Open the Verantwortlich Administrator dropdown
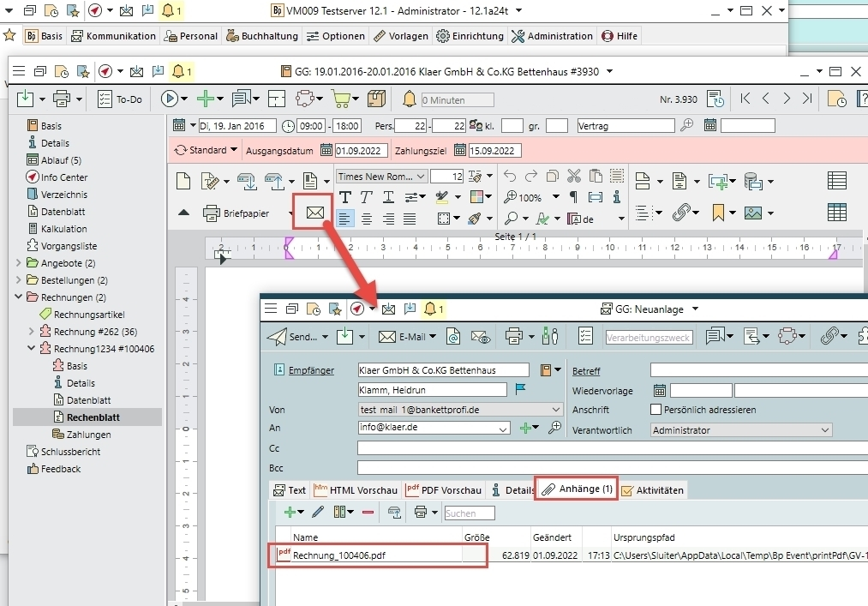Viewport: 868px width, 606px height. 741,430
